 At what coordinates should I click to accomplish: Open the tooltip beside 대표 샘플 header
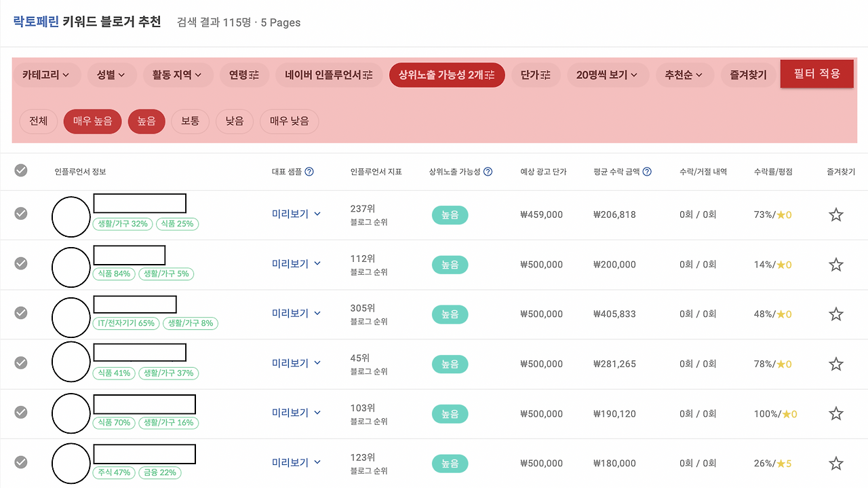(x=310, y=172)
